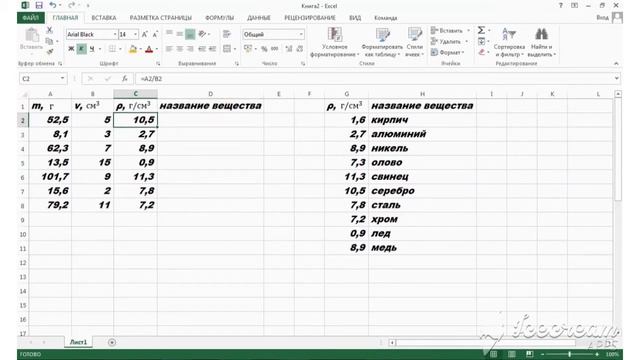Activate the Format Painter brush

click(x=49, y=51)
